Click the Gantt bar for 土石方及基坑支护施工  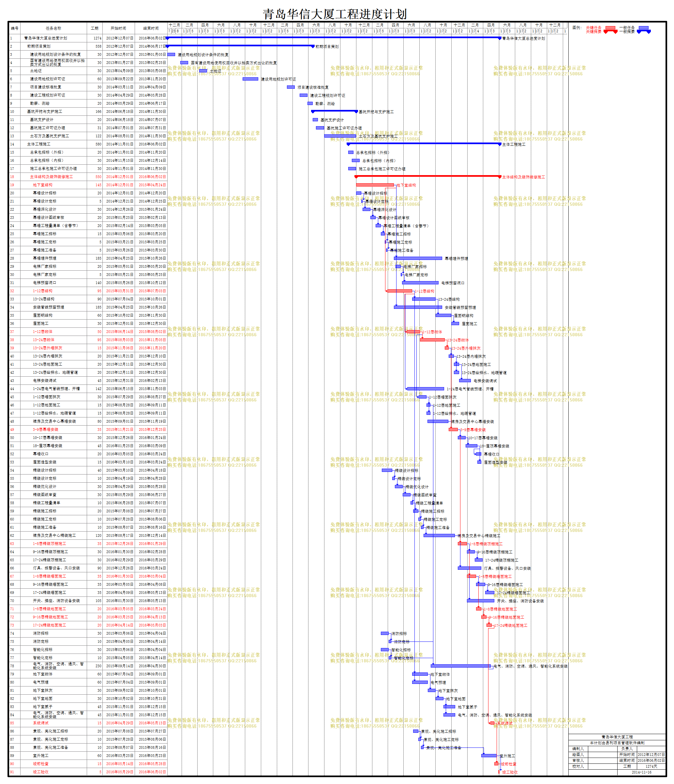[x=340, y=136]
